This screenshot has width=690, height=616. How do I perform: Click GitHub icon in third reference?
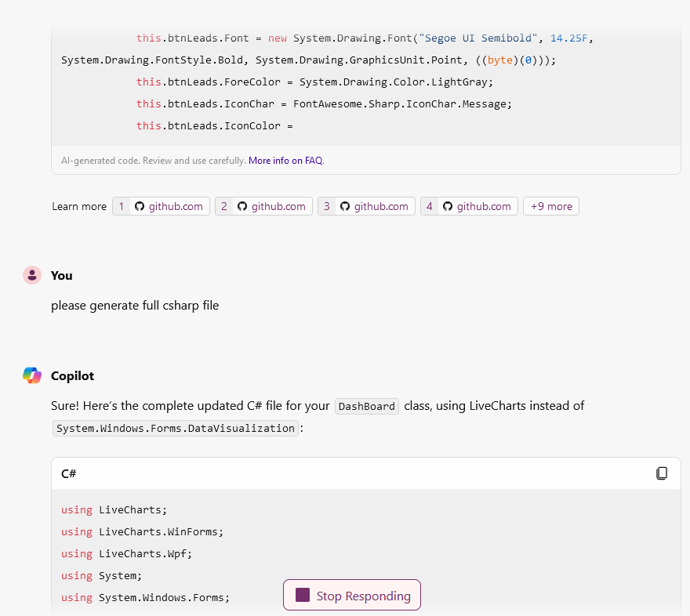[345, 206]
